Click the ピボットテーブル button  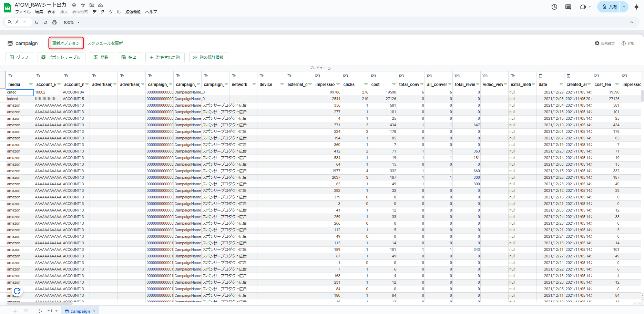pos(61,57)
